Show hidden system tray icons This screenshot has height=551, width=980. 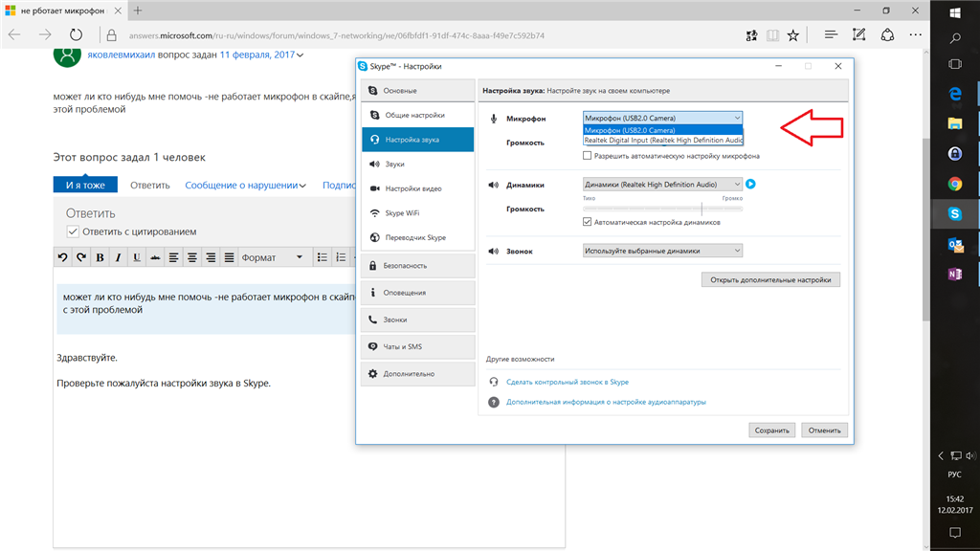click(x=941, y=456)
